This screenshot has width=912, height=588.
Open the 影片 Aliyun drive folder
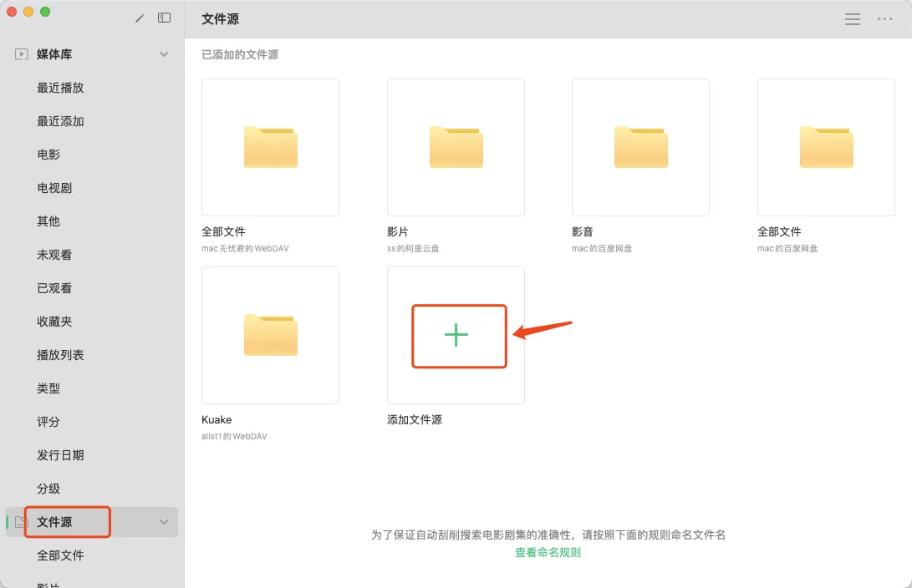coord(456,147)
